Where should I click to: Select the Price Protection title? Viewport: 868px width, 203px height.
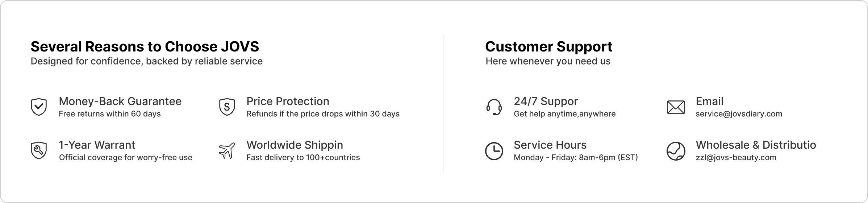coord(288,101)
